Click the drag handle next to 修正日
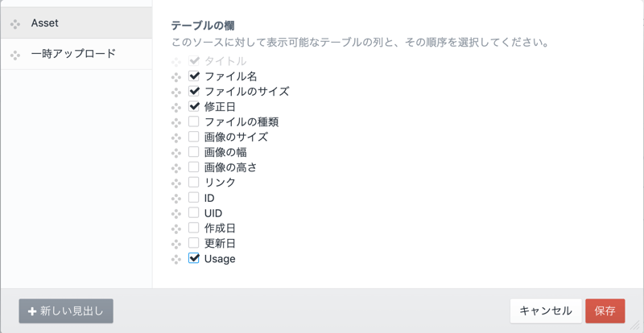 pos(176,107)
